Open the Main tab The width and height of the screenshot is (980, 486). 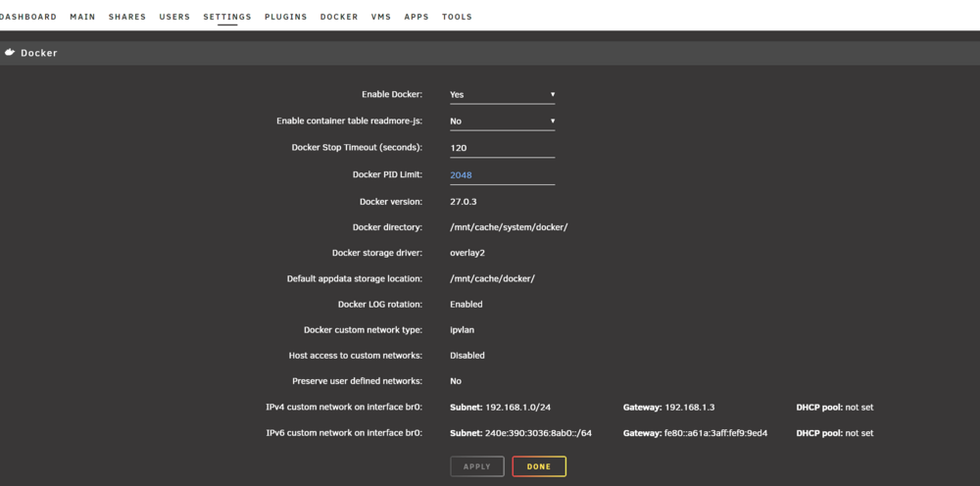tap(82, 17)
